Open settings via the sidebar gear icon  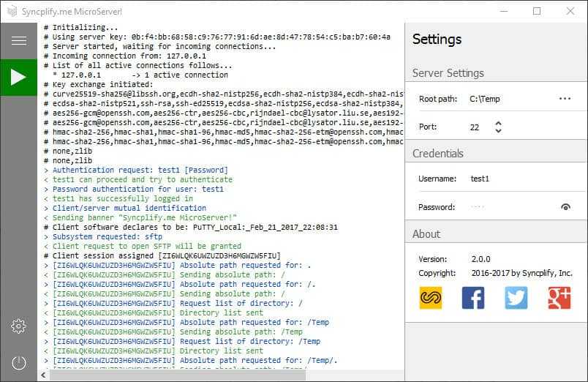click(x=18, y=326)
